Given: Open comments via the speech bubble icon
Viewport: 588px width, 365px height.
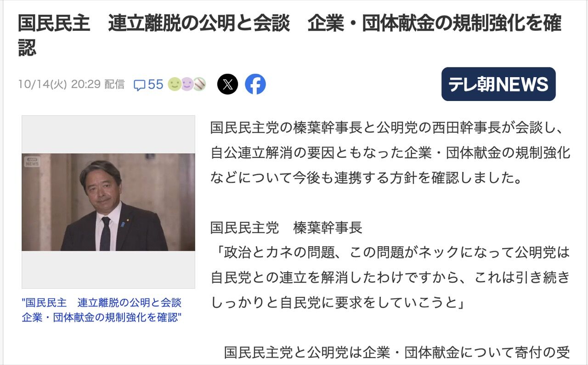Looking at the screenshot, I should tap(139, 85).
